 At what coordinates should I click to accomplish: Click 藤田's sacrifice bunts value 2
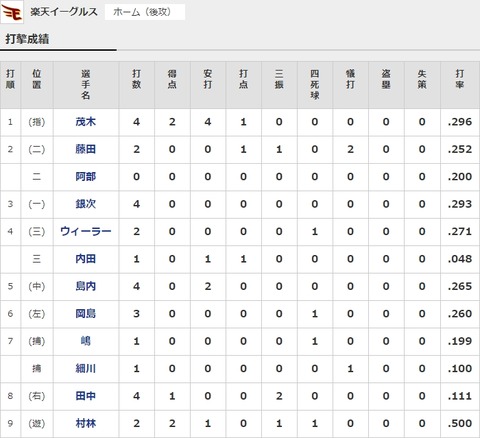point(350,149)
